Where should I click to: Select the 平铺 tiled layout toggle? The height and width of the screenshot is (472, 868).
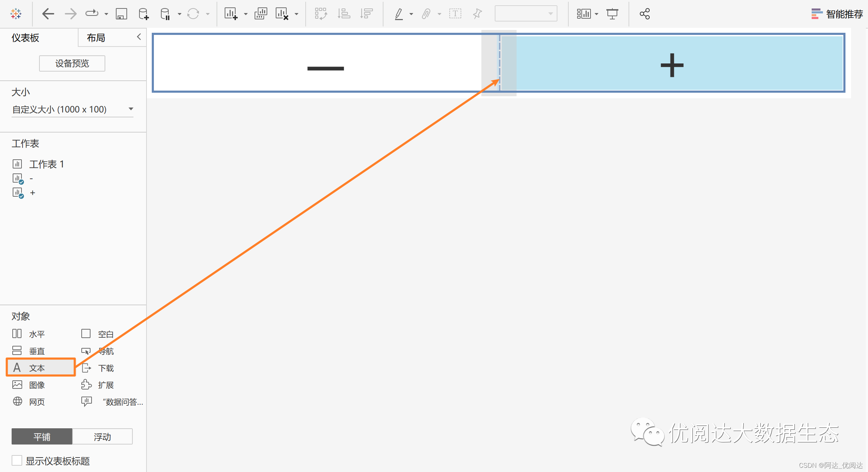(42, 437)
